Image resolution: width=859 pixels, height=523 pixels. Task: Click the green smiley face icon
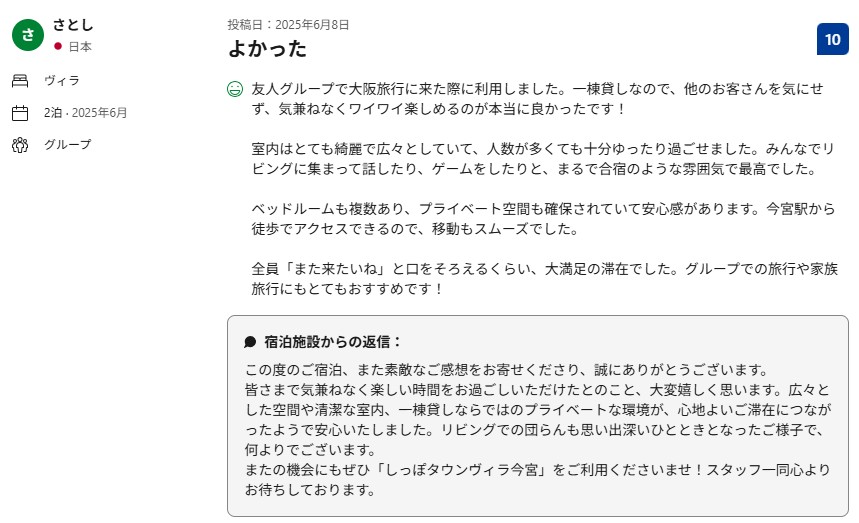(x=236, y=89)
